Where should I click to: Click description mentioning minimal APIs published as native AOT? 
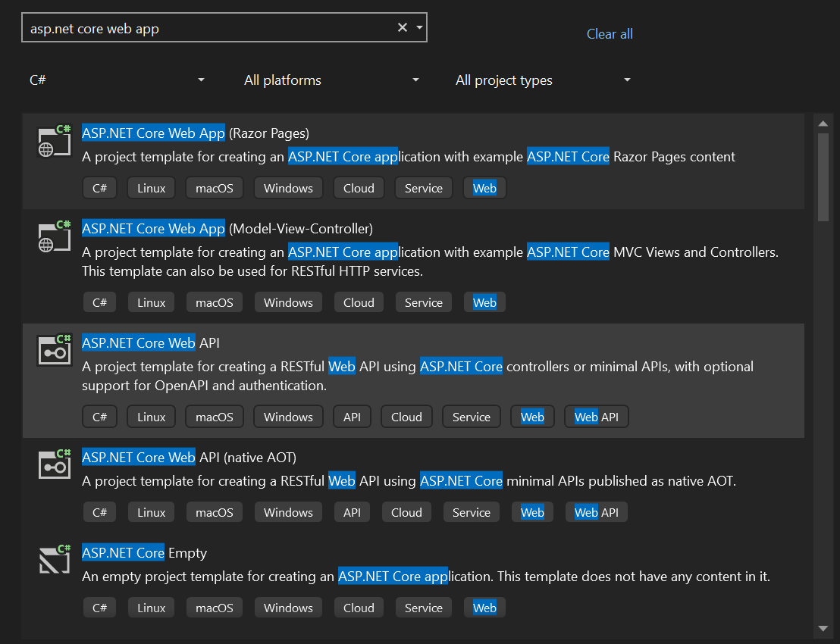click(409, 480)
